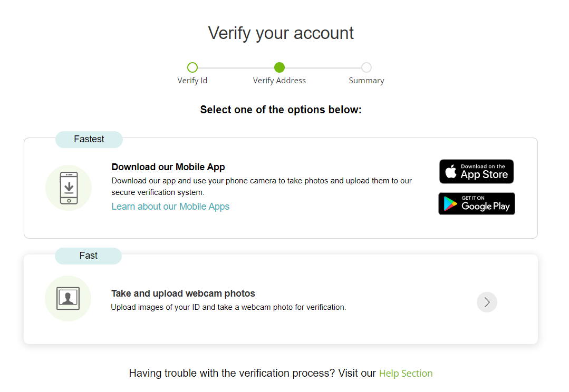Open the Google Play badge
Image resolution: width=569 pixels, height=392 pixels.
(477, 204)
